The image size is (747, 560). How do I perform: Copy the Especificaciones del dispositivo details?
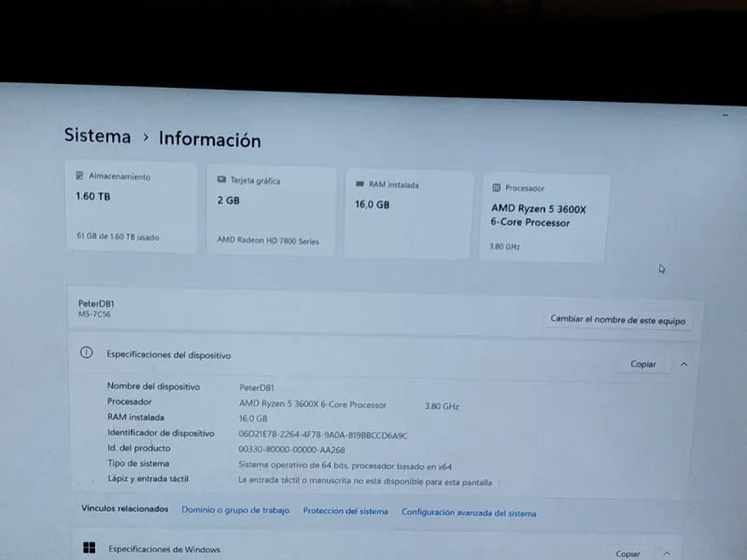click(x=643, y=364)
